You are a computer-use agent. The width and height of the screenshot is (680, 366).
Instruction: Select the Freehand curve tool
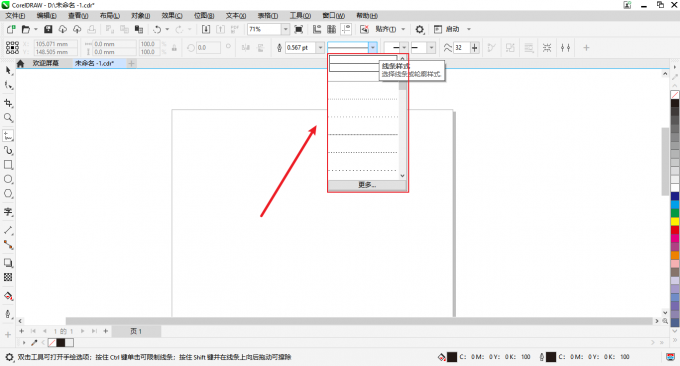click(x=8, y=136)
